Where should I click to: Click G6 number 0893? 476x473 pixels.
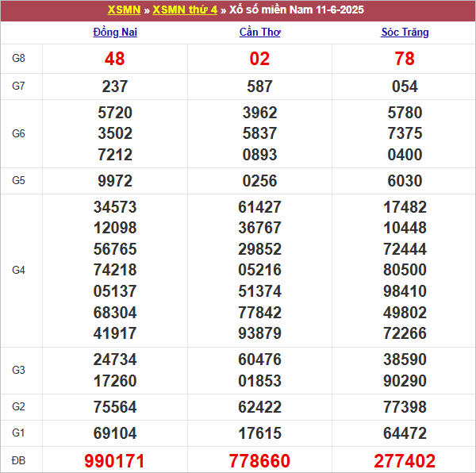point(259,155)
